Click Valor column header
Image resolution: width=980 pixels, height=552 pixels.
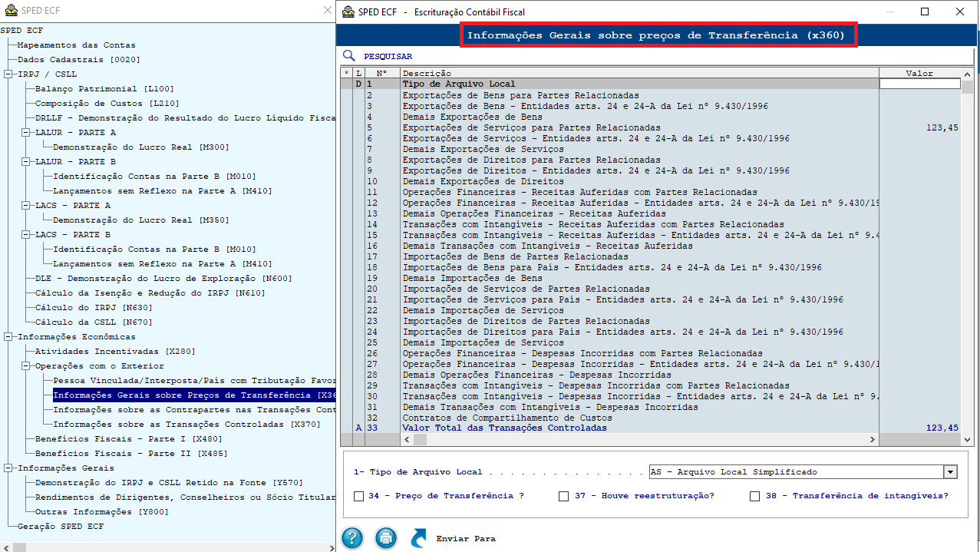(x=919, y=74)
